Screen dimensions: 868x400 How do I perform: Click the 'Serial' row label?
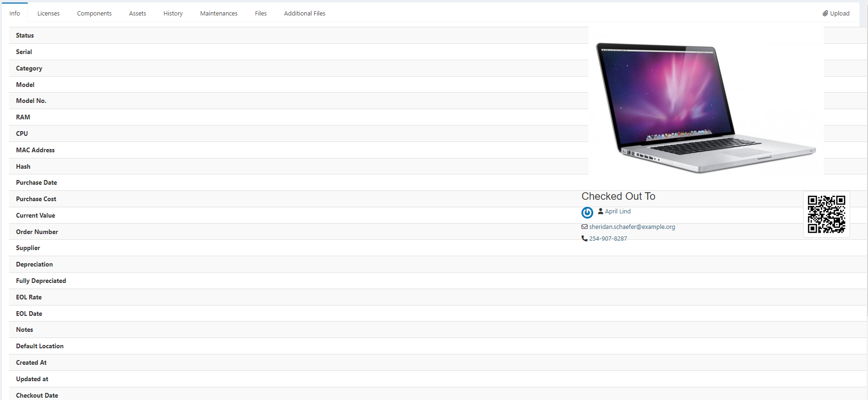click(24, 52)
